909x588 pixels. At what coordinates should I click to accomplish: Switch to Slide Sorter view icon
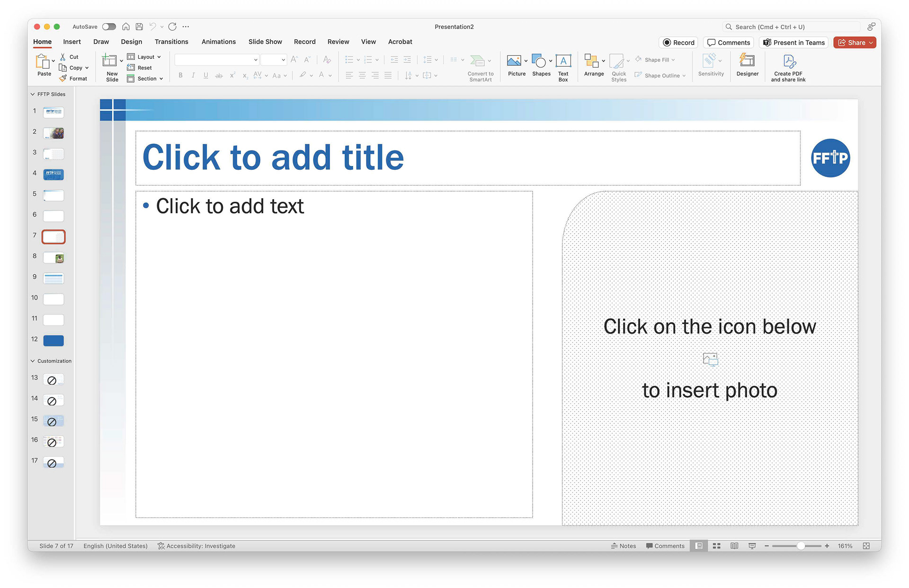pyautogui.click(x=716, y=546)
